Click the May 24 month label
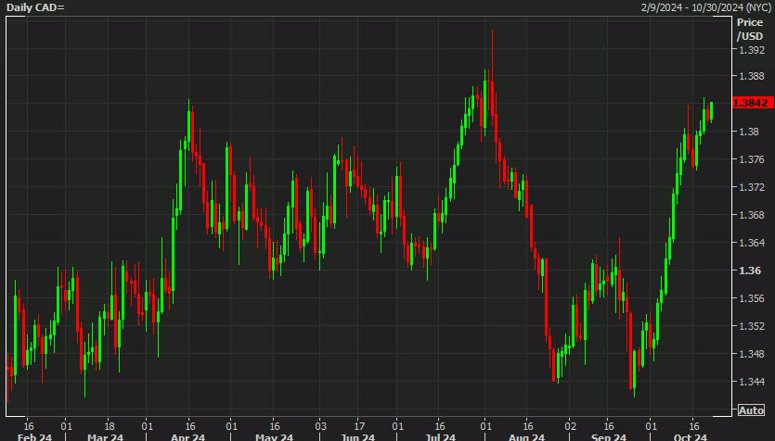Viewport: 775px width, 441px height. click(274, 437)
